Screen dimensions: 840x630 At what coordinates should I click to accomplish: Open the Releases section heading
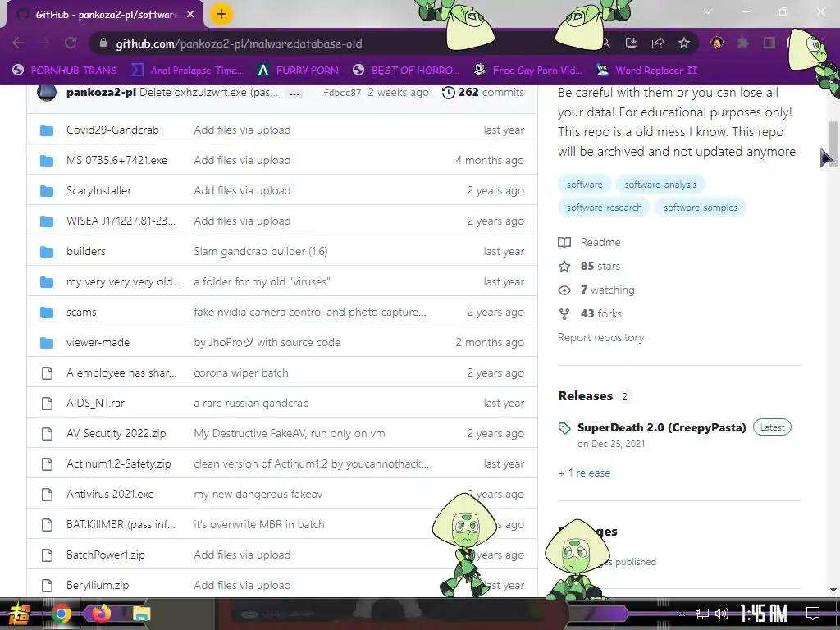585,396
